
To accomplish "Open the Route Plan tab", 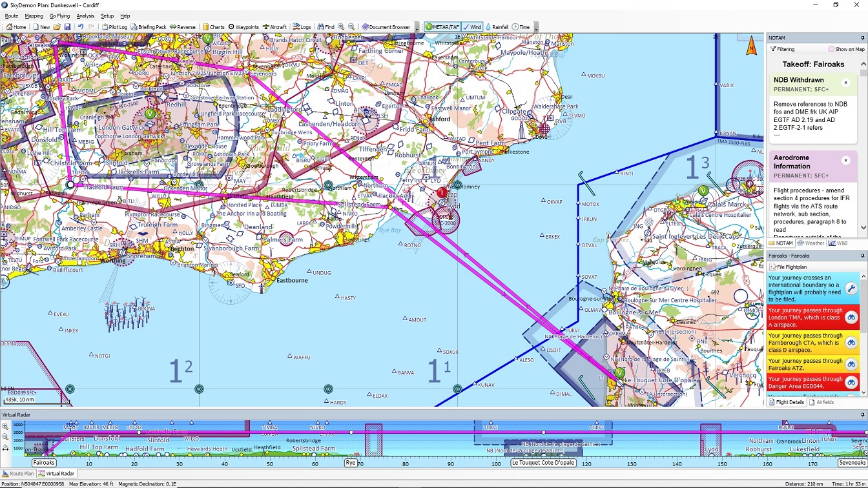I will click(x=18, y=474).
